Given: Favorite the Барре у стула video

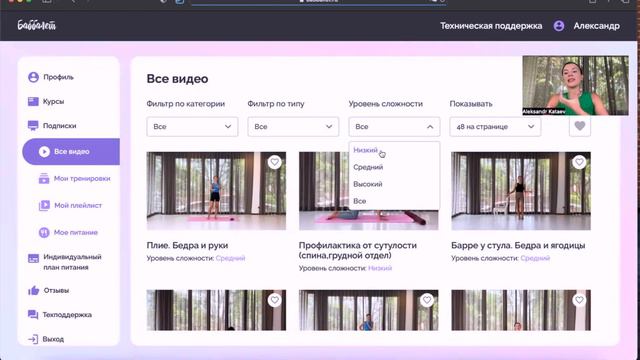Looking at the screenshot, I should pos(579,162).
